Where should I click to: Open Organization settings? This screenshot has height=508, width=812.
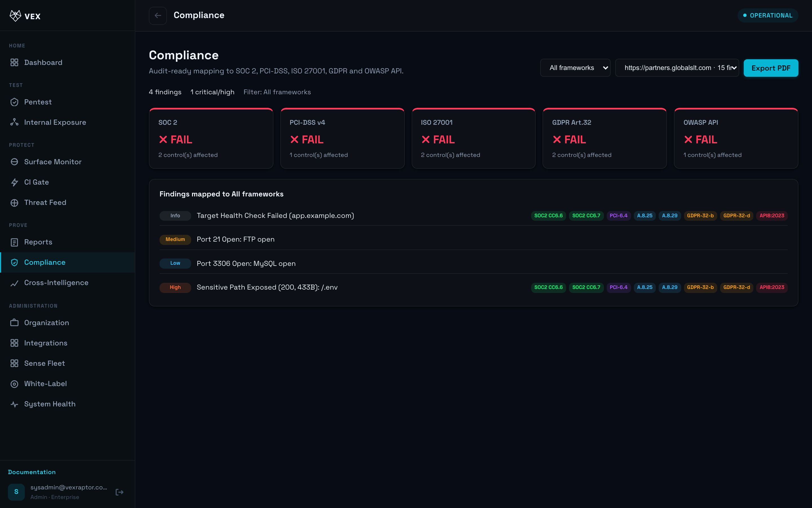[x=67, y=323]
